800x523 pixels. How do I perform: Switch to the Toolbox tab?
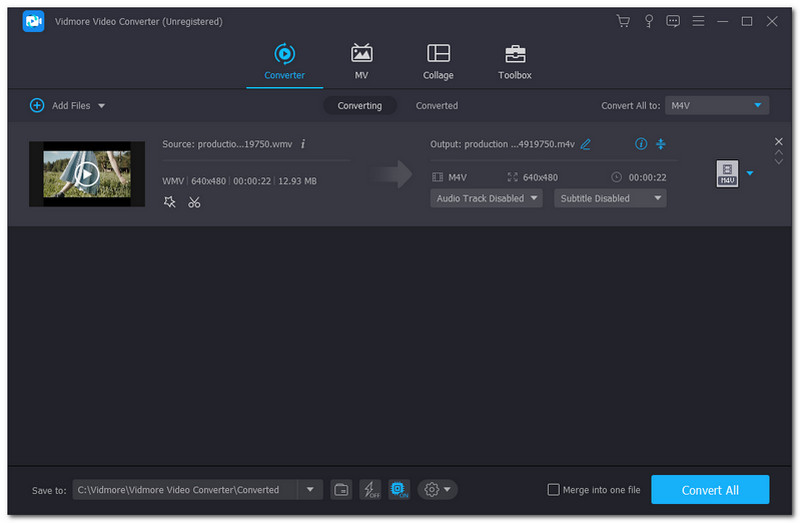click(x=515, y=61)
